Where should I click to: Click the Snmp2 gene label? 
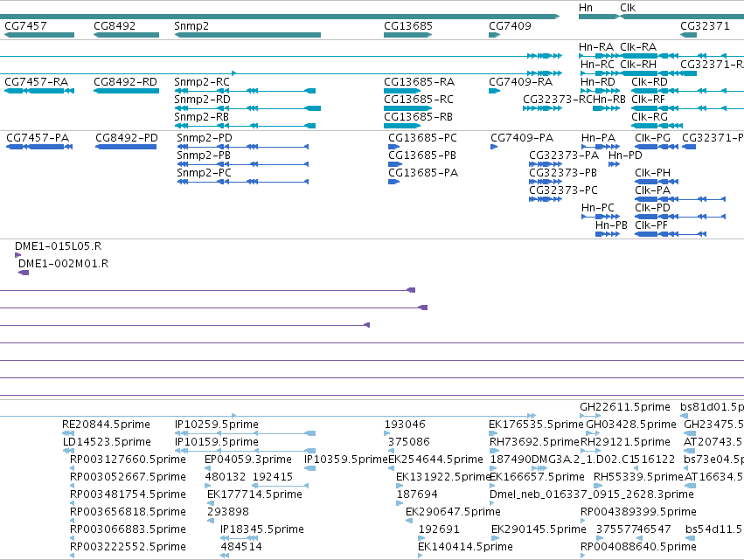(191, 26)
